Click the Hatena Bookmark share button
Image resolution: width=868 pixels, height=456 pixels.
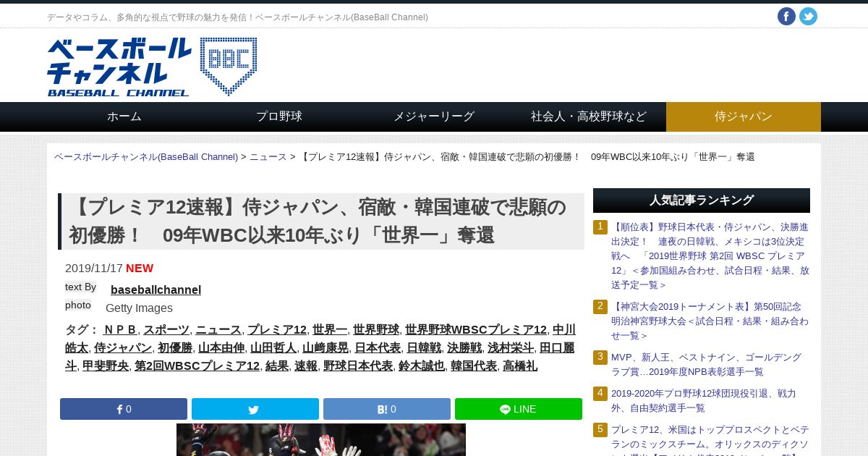(387, 409)
